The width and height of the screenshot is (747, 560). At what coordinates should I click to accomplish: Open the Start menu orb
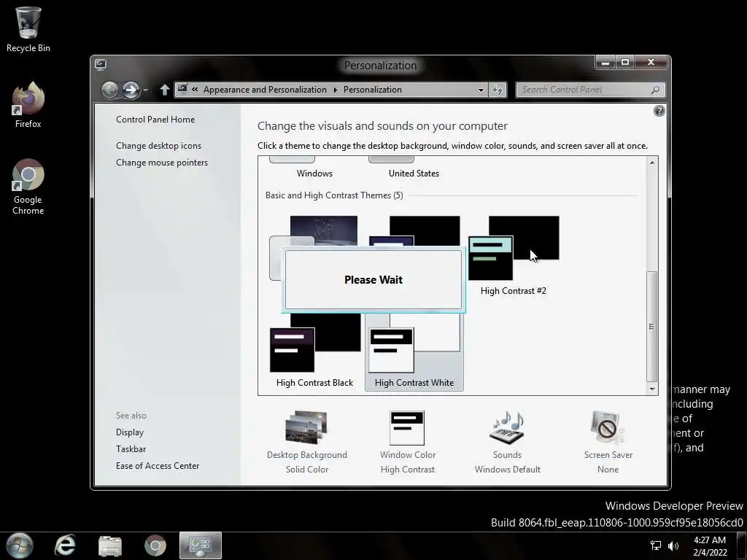(20, 545)
